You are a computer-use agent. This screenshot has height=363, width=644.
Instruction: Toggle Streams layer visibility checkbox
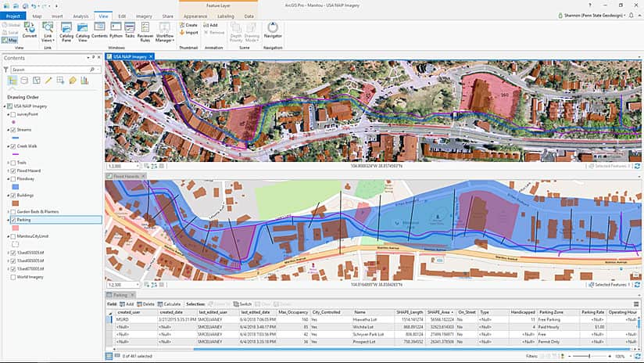click(x=13, y=130)
